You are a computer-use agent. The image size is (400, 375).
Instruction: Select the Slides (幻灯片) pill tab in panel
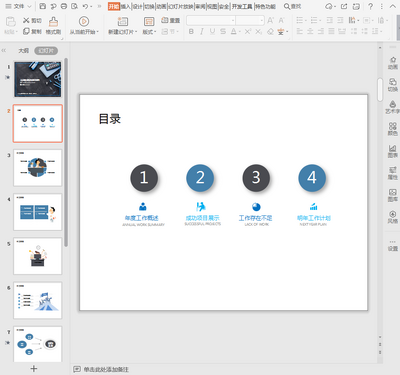coord(46,51)
